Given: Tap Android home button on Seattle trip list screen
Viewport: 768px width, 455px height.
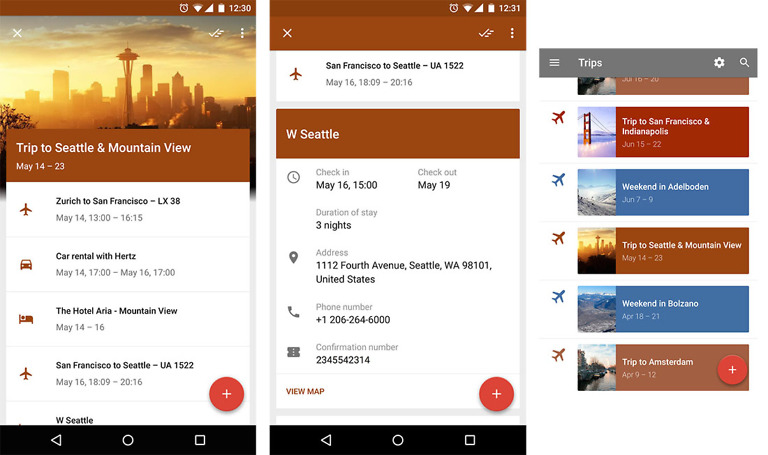Looking at the screenshot, I should (128, 440).
